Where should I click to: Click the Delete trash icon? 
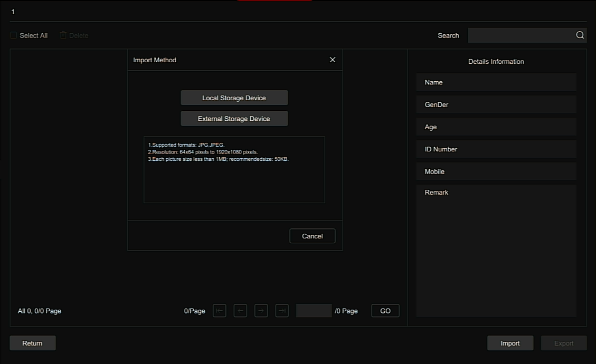[63, 35]
